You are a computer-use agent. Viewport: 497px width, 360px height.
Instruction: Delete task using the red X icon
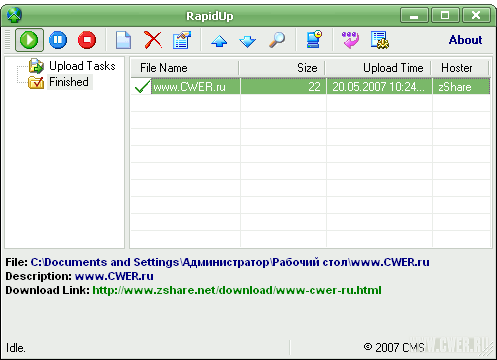click(x=153, y=40)
